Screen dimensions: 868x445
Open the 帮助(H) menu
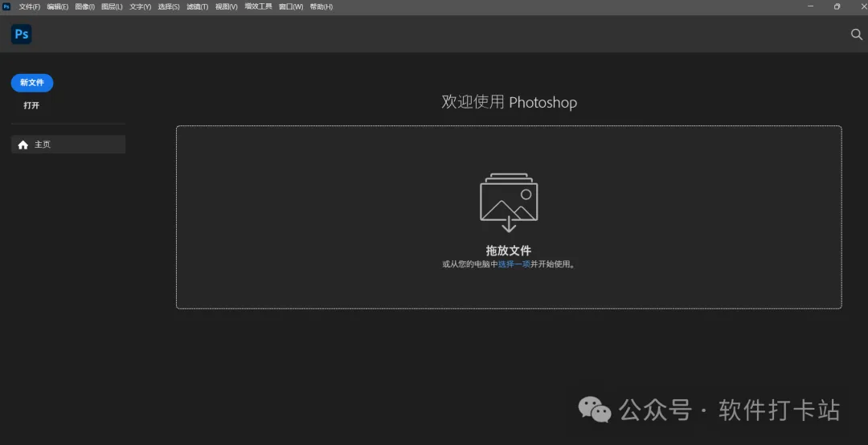321,6
